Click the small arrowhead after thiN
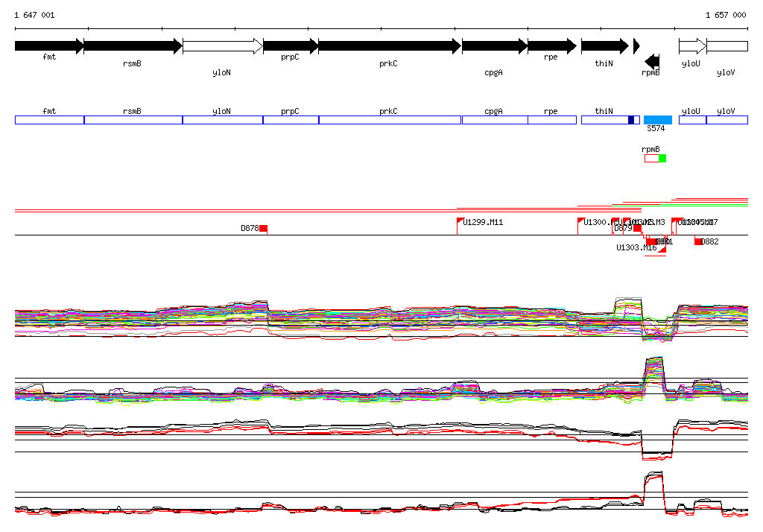The width and height of the screenshot is (763, 532). point(636,46)
